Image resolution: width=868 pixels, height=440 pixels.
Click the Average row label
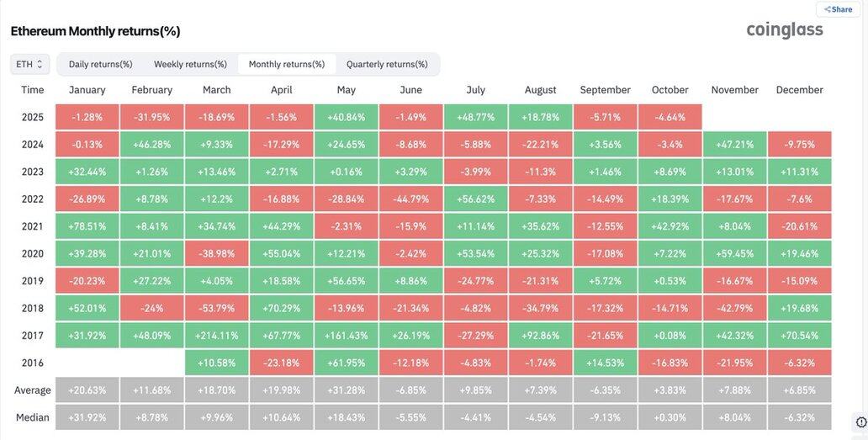[33, 390]
